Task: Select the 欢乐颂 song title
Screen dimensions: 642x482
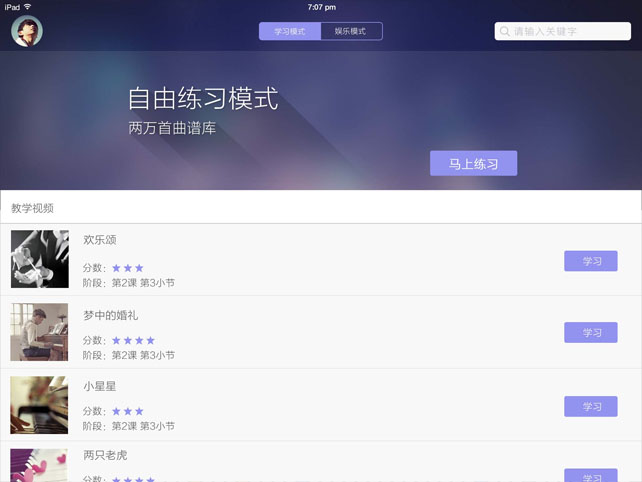Action: (100, 240)
